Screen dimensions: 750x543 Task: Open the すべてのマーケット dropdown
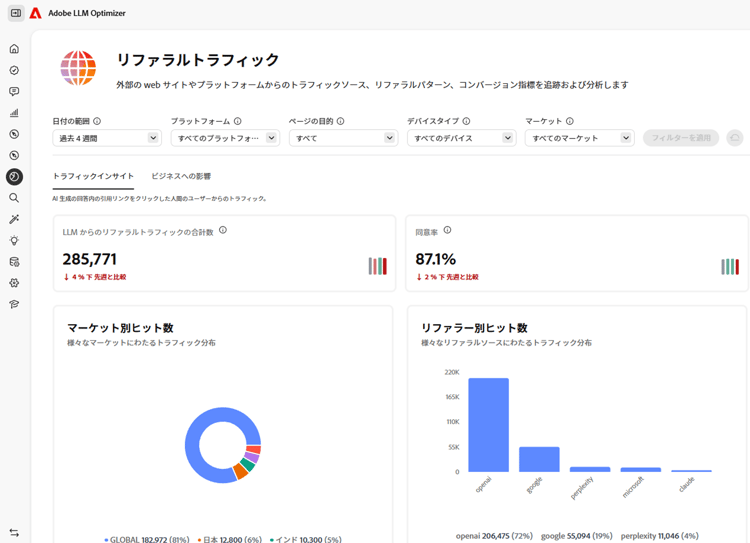click(580, 138)
